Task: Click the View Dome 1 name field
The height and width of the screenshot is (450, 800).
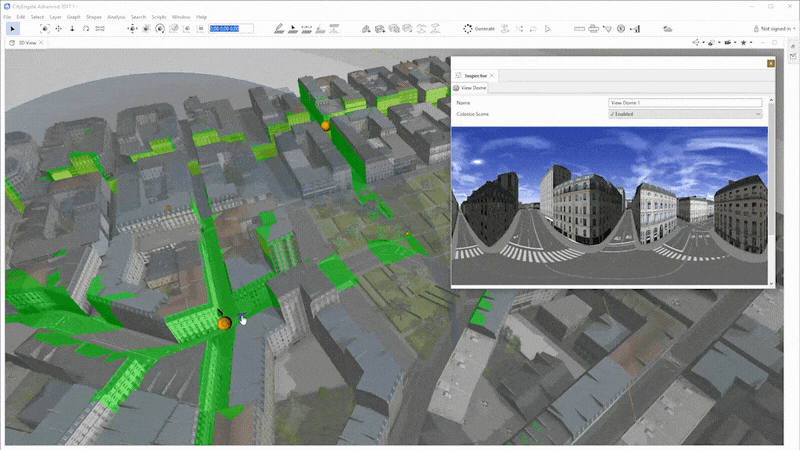Action: [x=685, y=103]
